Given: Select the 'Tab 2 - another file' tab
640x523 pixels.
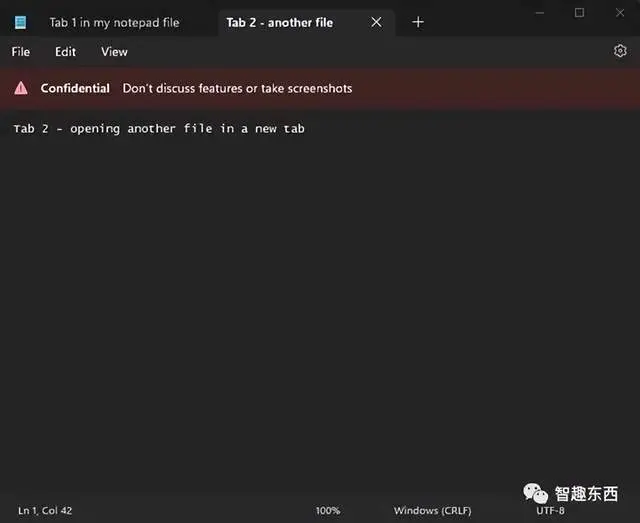Looking at the screenshot, I should [x=280, y=22].
